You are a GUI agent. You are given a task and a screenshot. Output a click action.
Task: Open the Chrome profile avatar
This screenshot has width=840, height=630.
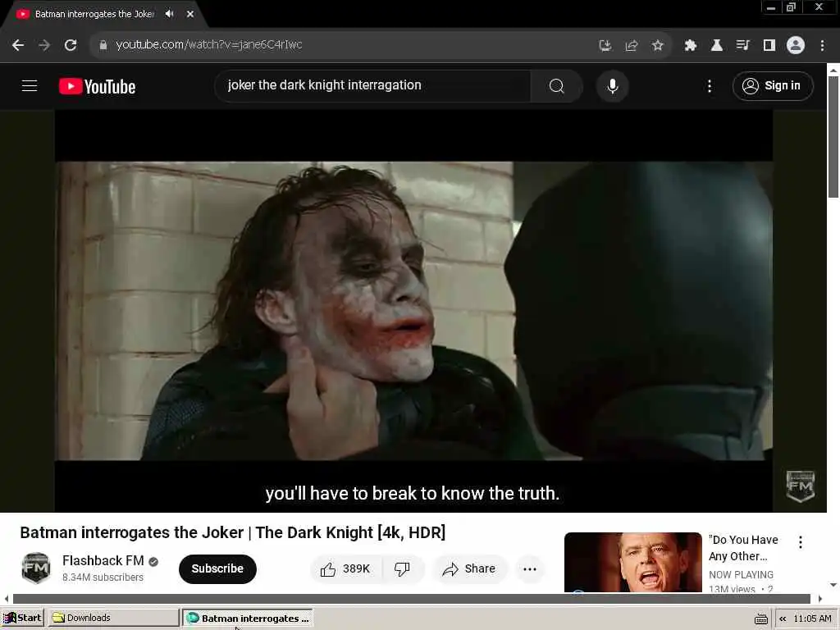[x=796, y=46]
